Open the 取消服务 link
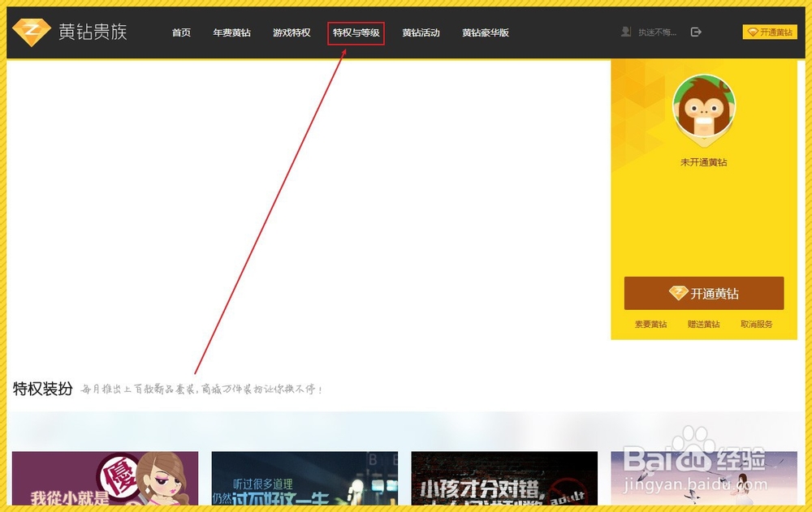Image resolution: width=812 pixels, height=512 pixels. (x=757, y=325)
